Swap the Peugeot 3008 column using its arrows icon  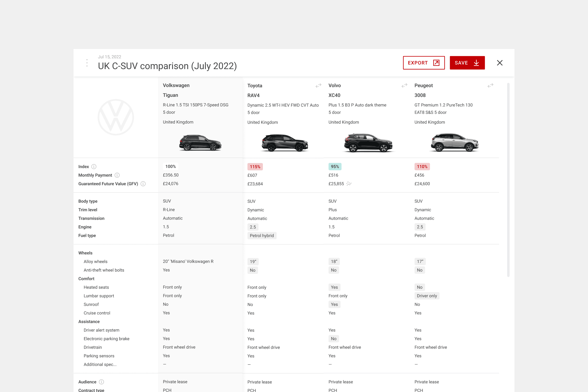point(490,85)
